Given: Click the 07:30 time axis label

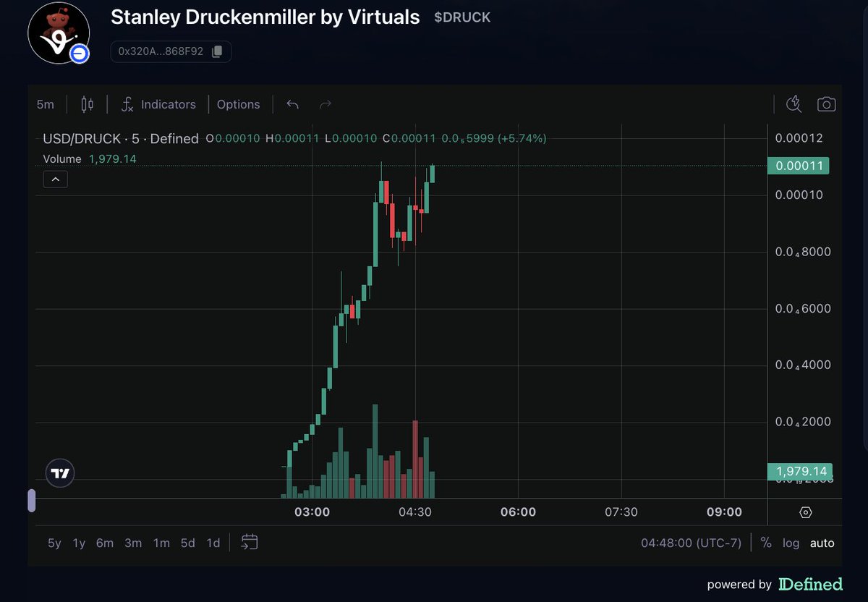Looking at the screenshot, I should click(x=621, y=512).
